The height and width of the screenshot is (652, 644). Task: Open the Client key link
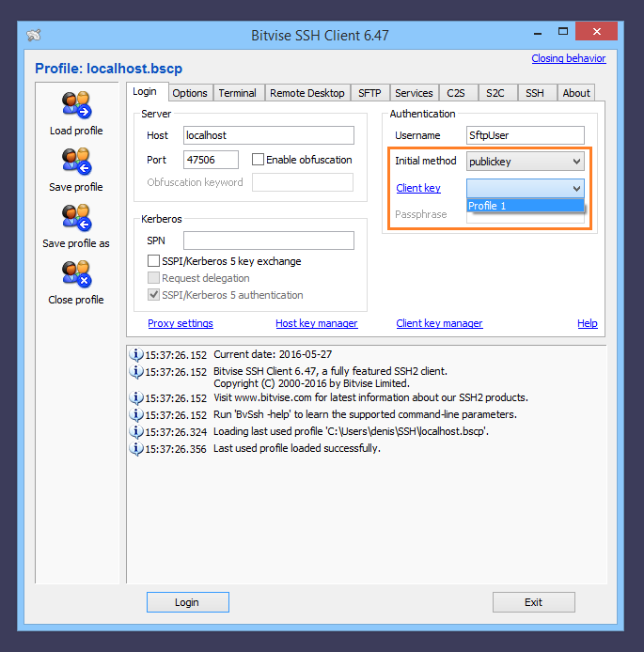tap(418, 188)
